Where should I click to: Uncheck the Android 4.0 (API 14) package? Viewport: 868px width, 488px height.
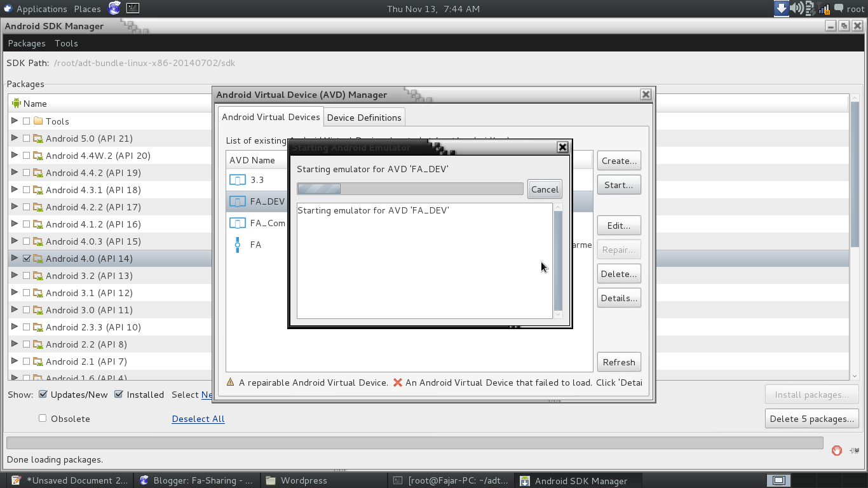click(x=27, y=258)
